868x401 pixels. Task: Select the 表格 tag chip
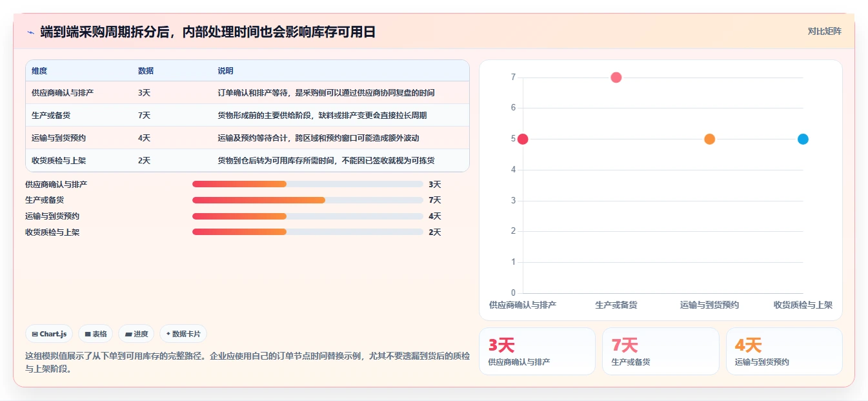point(96,334)
